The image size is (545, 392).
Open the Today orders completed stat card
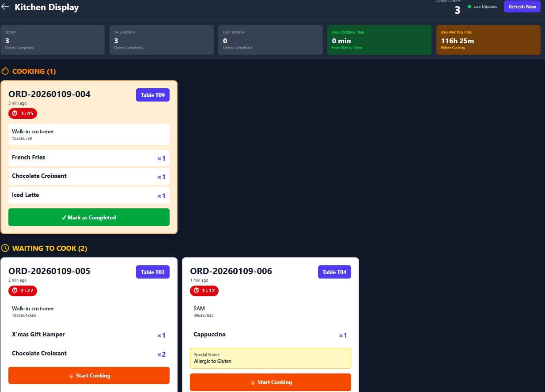coord(52,40)
